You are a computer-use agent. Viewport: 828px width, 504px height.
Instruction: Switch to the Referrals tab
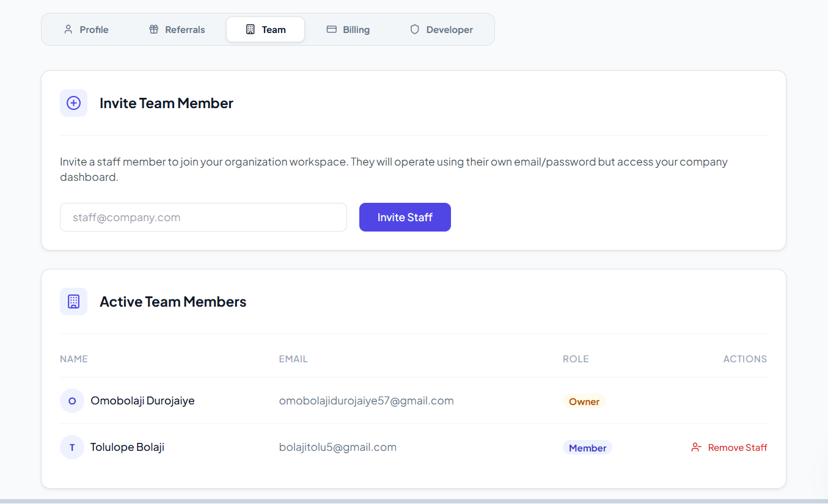[x=177, y=29]
